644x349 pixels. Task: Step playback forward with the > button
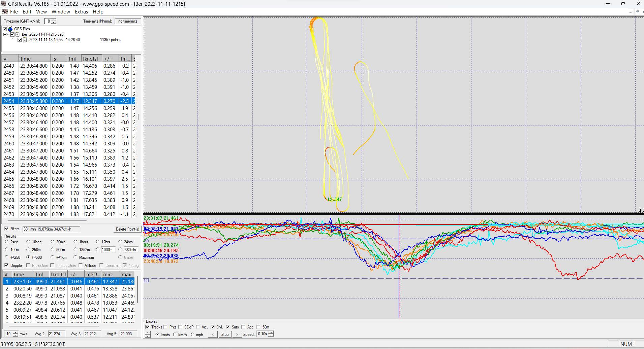pyautogui.click(x=237, y=335)
